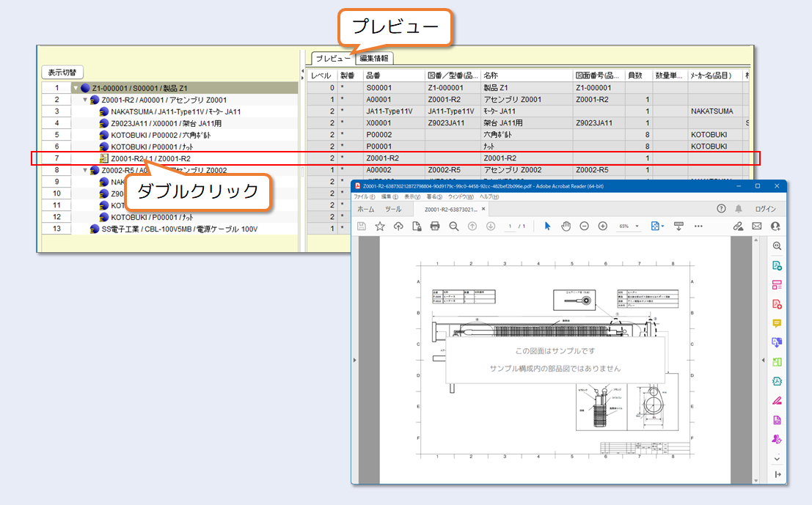Go to previous page with up arrow icon
812x505 pixels.
(472, 226)
